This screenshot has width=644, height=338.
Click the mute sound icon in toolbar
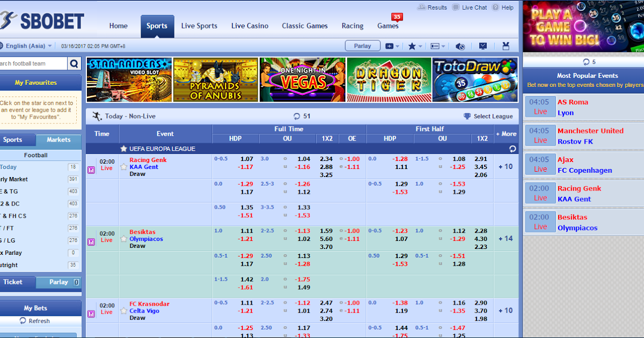click(x=460, y=46)
